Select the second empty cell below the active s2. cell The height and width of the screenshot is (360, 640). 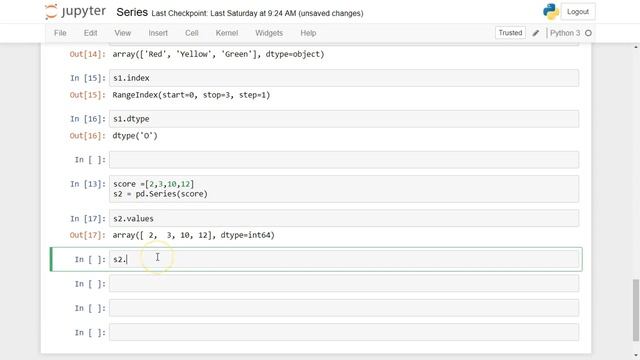pos(344,308)
